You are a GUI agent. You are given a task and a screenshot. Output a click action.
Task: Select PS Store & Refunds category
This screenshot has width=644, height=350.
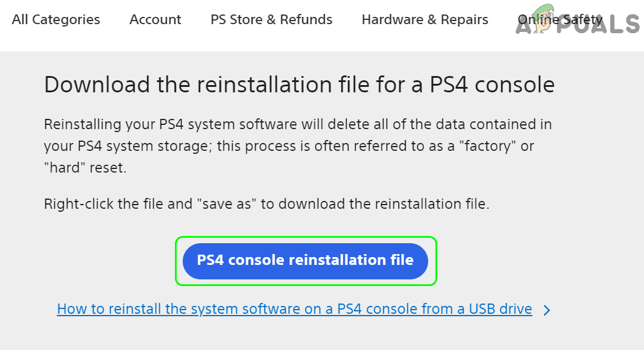[x=271, y=20]
